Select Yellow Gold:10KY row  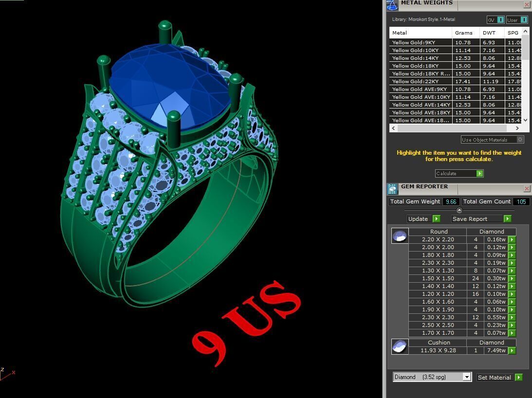pos(455,50)
